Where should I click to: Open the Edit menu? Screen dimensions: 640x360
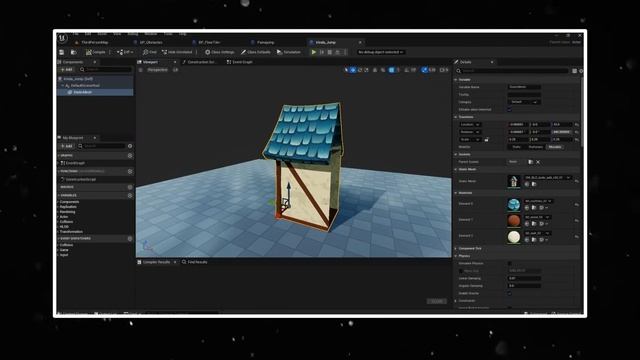pos(88,33)
